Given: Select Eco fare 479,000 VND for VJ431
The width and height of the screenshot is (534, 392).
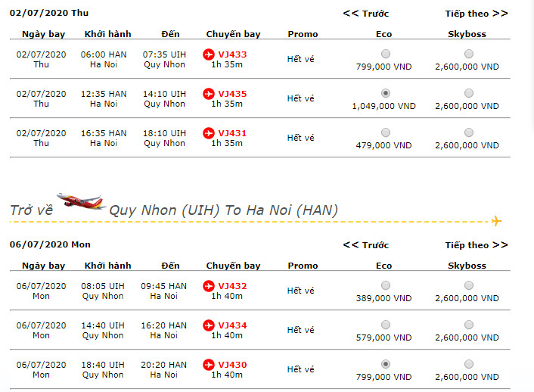Looking at the screenshot, I should pyautogui.click(x=386, y=132).
